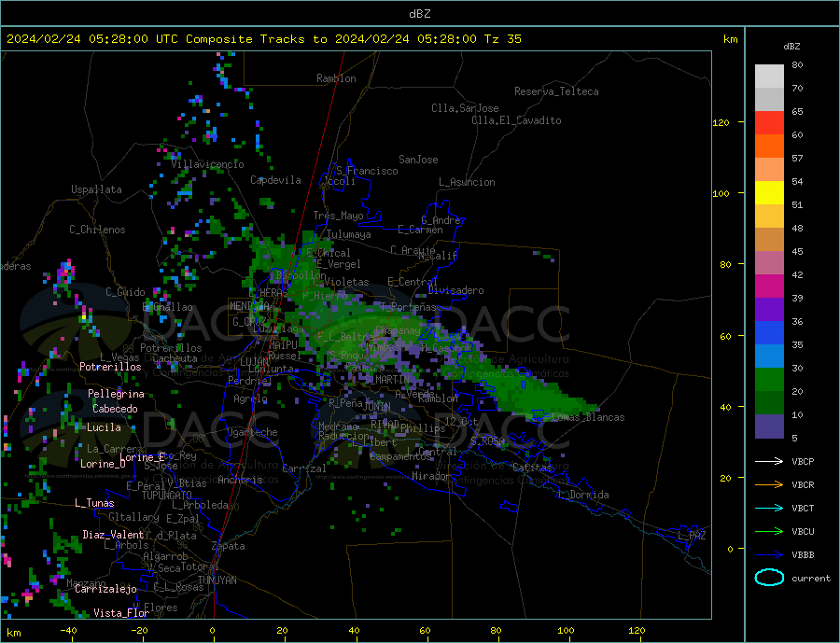Click the Divisadero label
Image resolution: width=840 pixels, height=643 pixels.
(455, 290)
